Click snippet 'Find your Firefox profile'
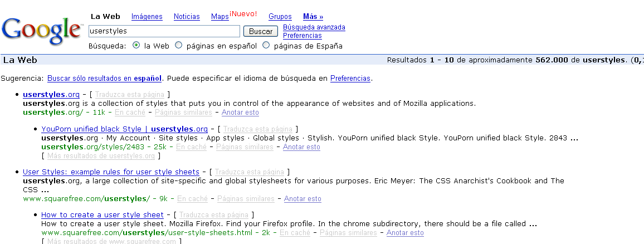The height and width of the screenshot is (244, 644). [289, 224]
